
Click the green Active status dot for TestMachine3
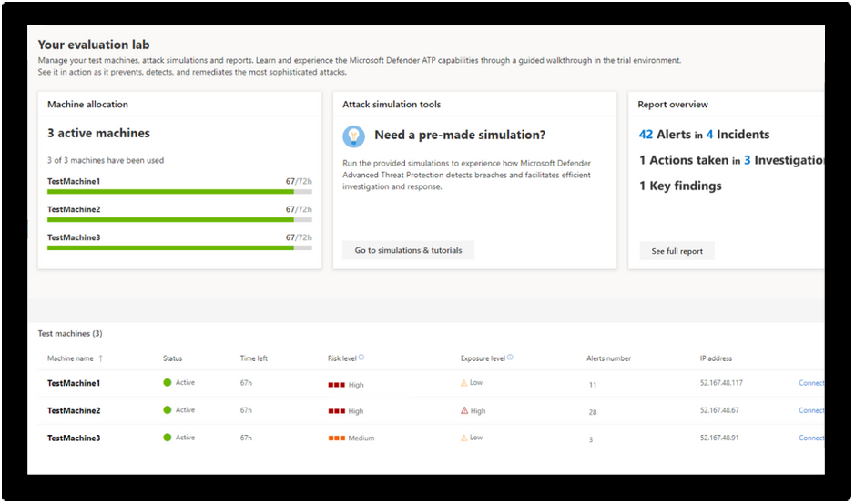pos(168,438)
